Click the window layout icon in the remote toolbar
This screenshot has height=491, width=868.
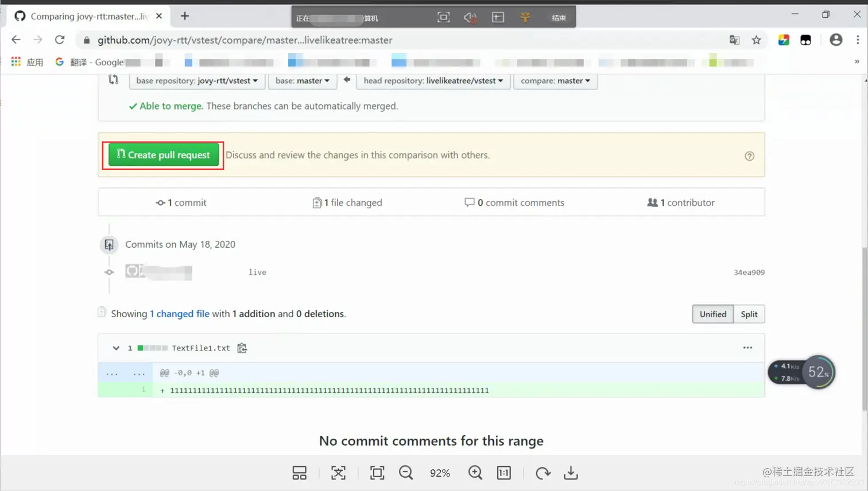(x=498, y=17)
